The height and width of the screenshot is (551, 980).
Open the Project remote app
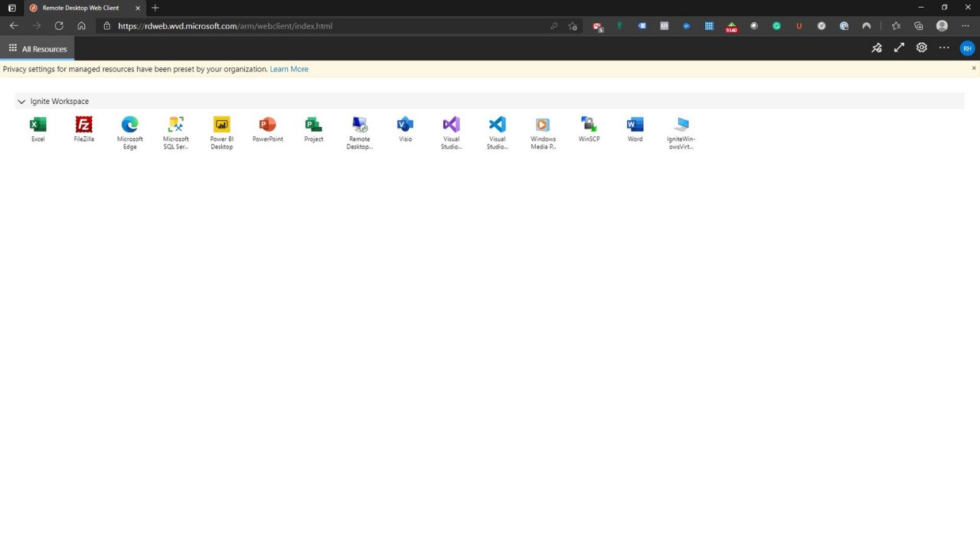pyautogui.click(x=313, y=129)
